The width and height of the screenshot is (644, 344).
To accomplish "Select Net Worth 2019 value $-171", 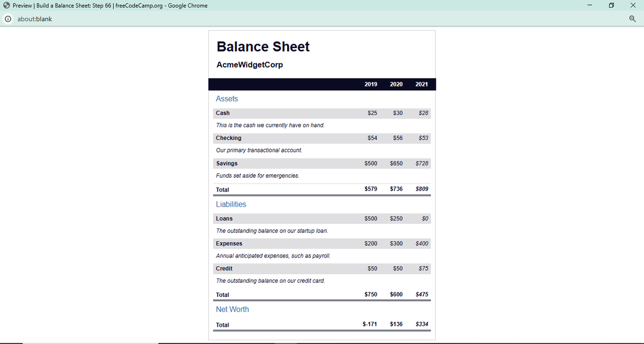I will tap(370, 324).
